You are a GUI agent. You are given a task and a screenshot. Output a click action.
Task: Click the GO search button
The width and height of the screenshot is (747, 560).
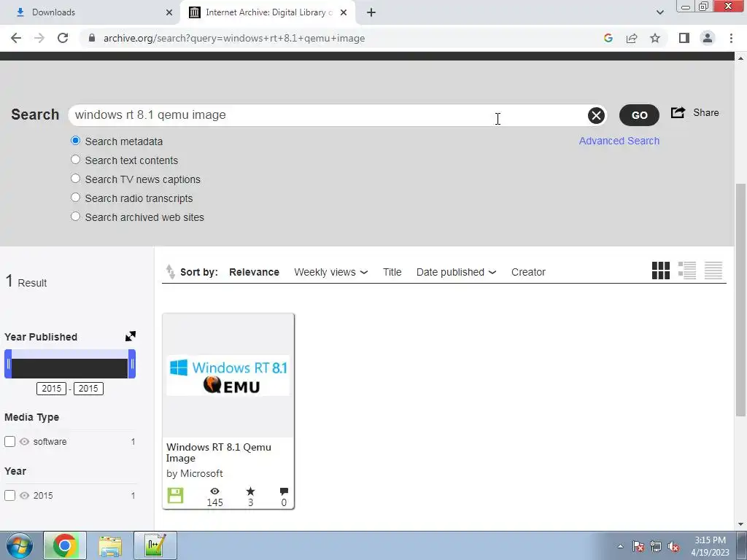coord(639,115)
